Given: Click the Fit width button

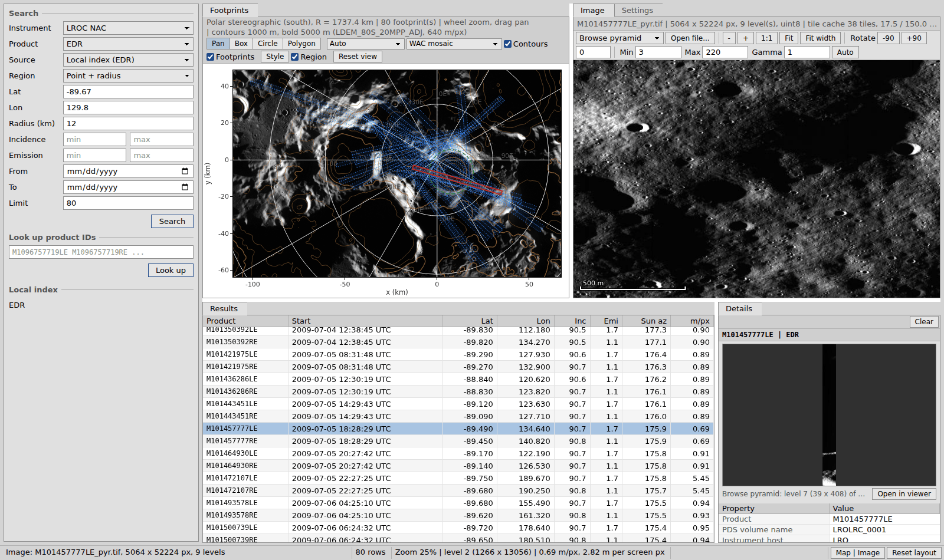Looking at the screenshot, I should (821, 38).
